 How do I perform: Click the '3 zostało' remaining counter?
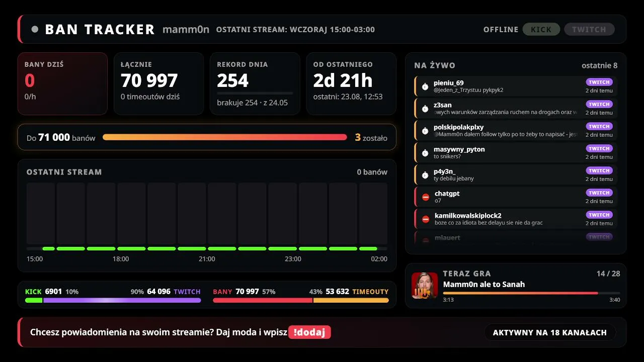click(371, 137)
